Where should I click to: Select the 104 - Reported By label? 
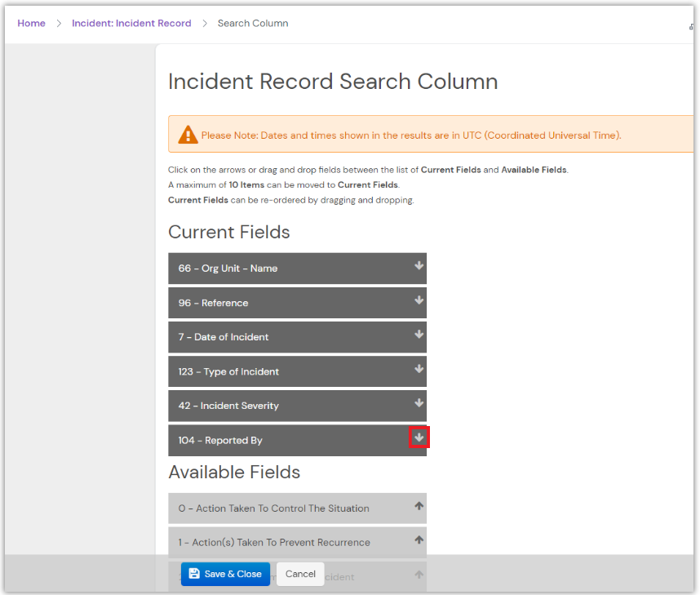click(x=220, y=440)
